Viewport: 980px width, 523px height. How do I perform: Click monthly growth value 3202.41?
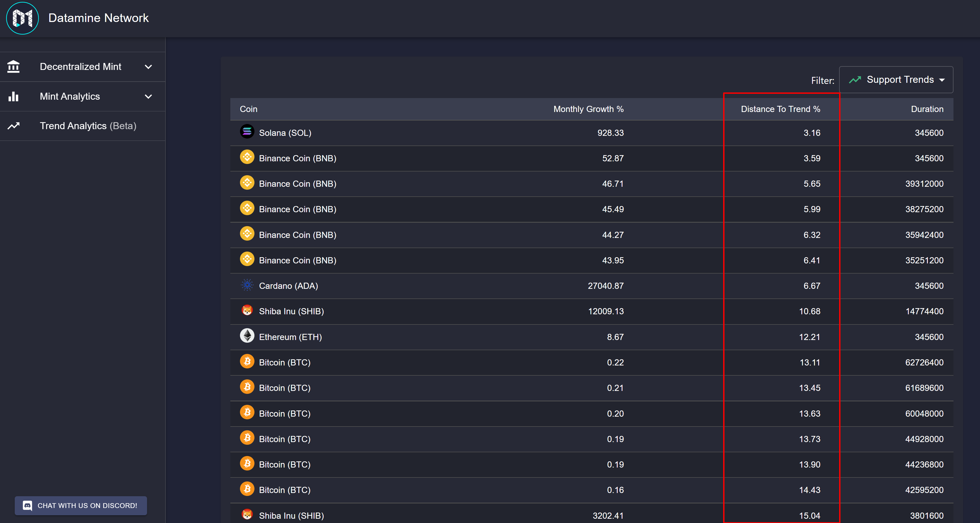pos(608,516)
